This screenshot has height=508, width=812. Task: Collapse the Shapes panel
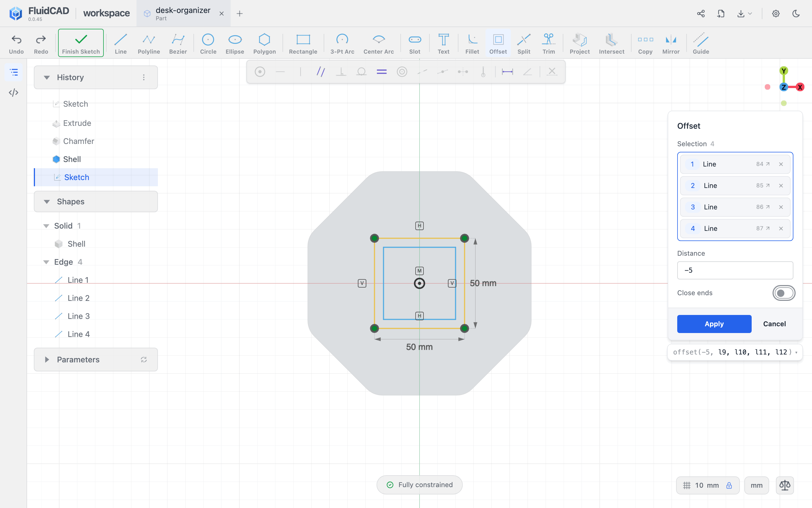pos(47,202)
